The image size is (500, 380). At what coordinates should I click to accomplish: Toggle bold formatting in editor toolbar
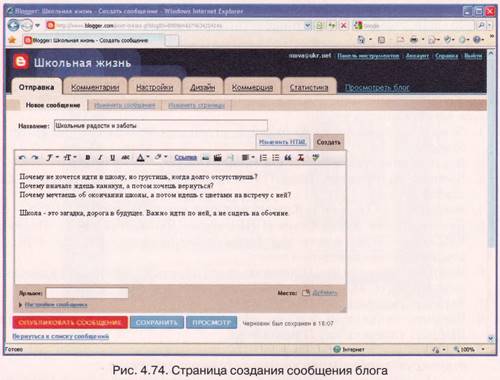[x=88, y=157]
